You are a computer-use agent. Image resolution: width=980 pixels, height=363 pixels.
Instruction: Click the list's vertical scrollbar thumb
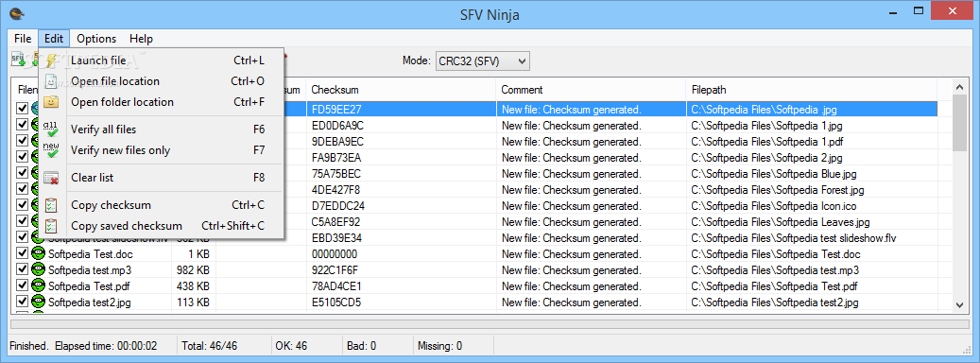point(959,123)
